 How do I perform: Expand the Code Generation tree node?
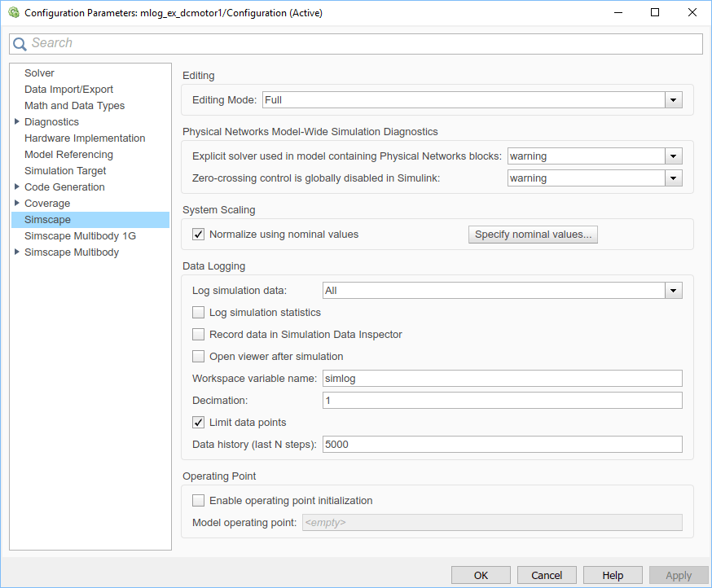pos(17,187)
